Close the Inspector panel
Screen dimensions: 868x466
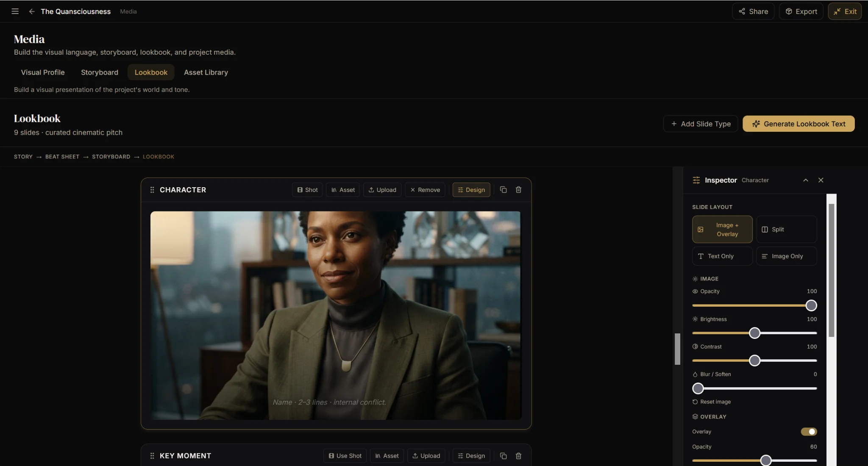(821, 180)
